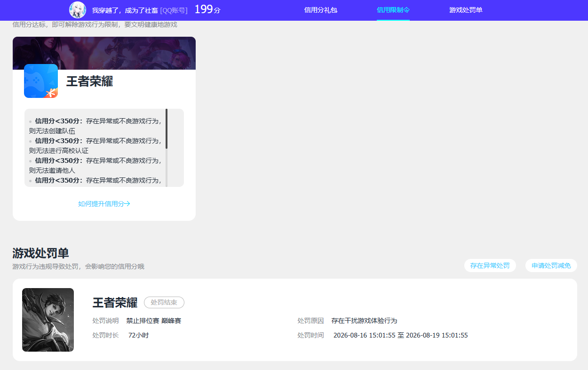Click the 王者荣耀 title in penalty card

[115, 303]
